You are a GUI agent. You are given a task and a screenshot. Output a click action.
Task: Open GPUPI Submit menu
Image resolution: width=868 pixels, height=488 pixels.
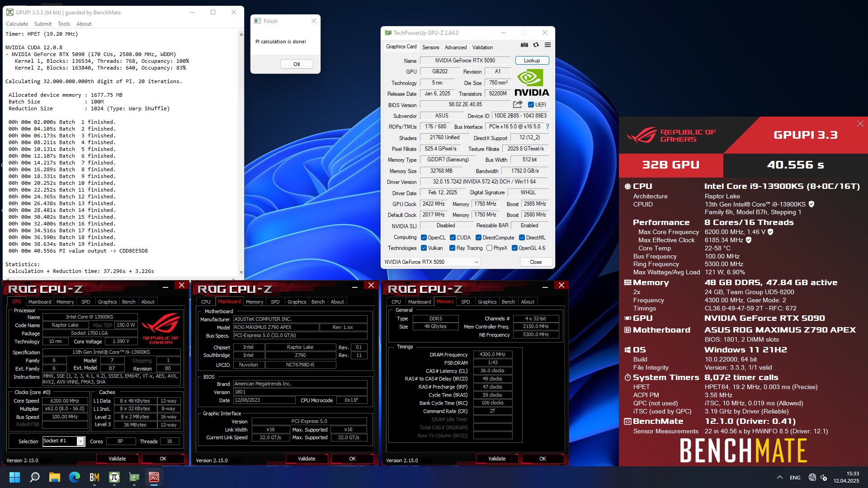(43, 24)
